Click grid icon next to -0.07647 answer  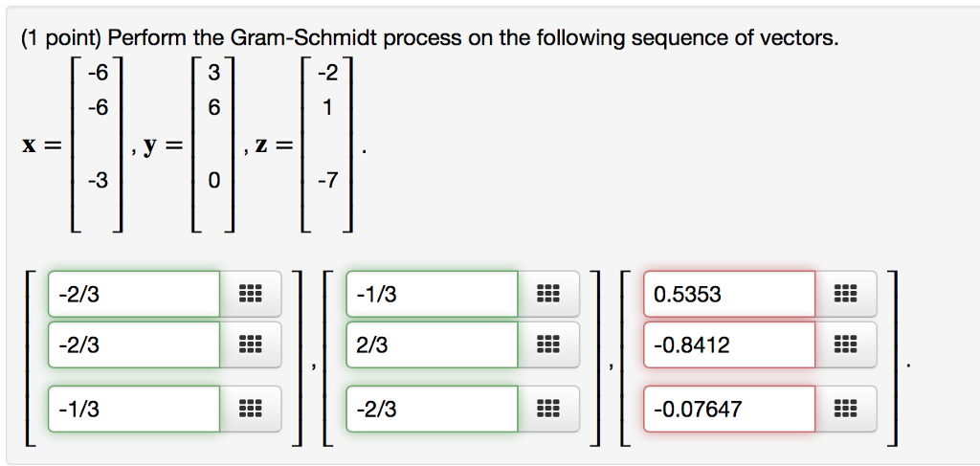[x=846, y=410]
